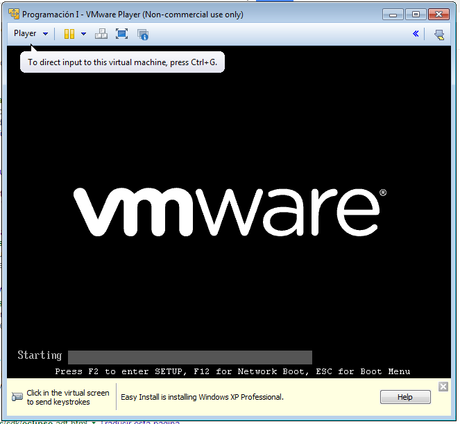This screenshot has height=424, width=460.
Task: Minimize the VMware Player window
Action: click(393, 14)
